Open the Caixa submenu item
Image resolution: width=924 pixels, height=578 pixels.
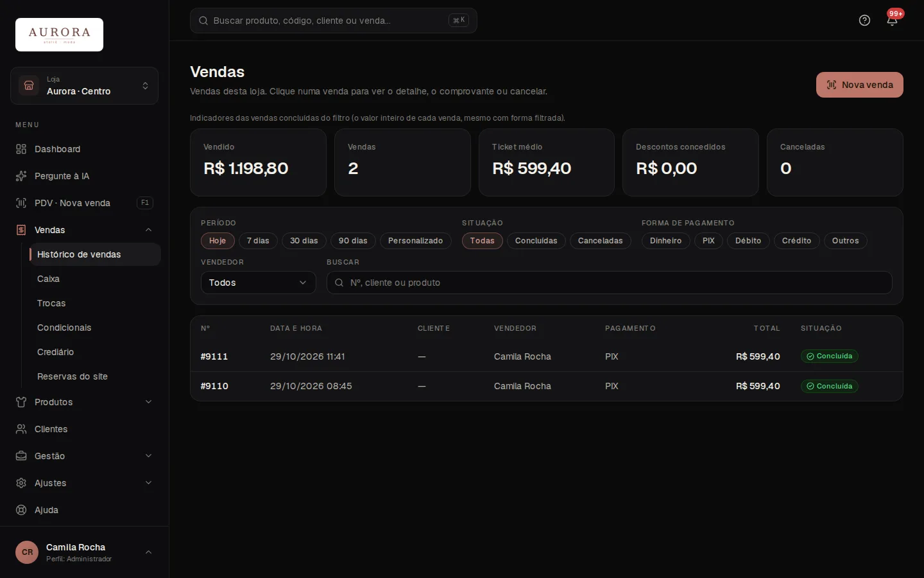[x=94, y=279]
